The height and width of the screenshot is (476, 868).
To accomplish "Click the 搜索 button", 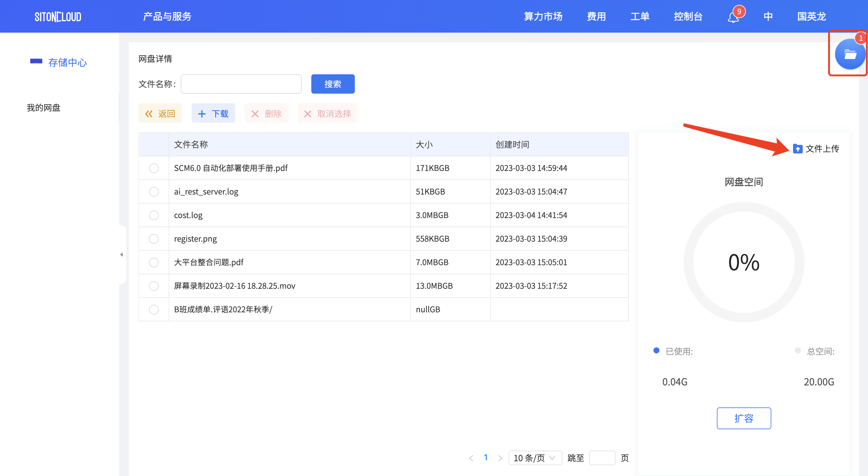I will 333,84.
